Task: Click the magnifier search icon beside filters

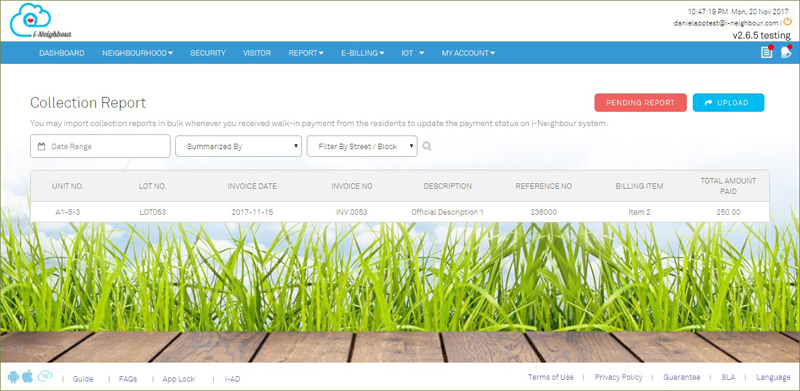Action: (427, 146)
